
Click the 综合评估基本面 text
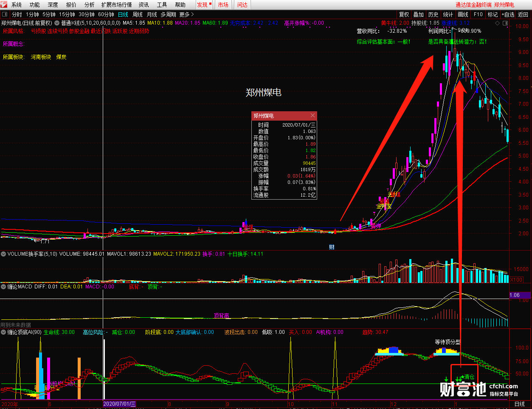pyautogui.click(x=384, y=42)
